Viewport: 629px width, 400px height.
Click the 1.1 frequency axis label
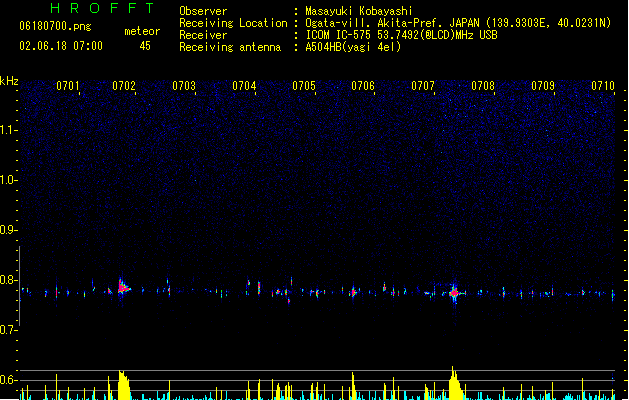8,130
